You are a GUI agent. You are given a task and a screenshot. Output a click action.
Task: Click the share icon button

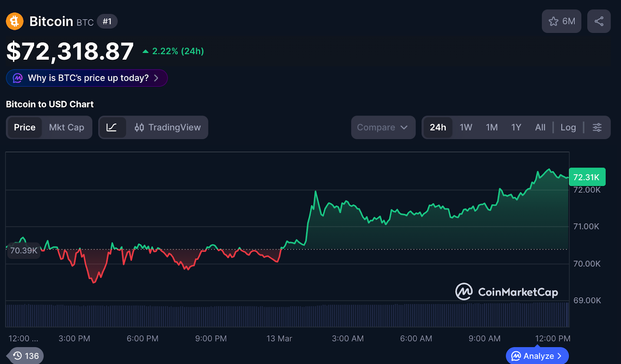pyautogui.click(x=598, y=21)
